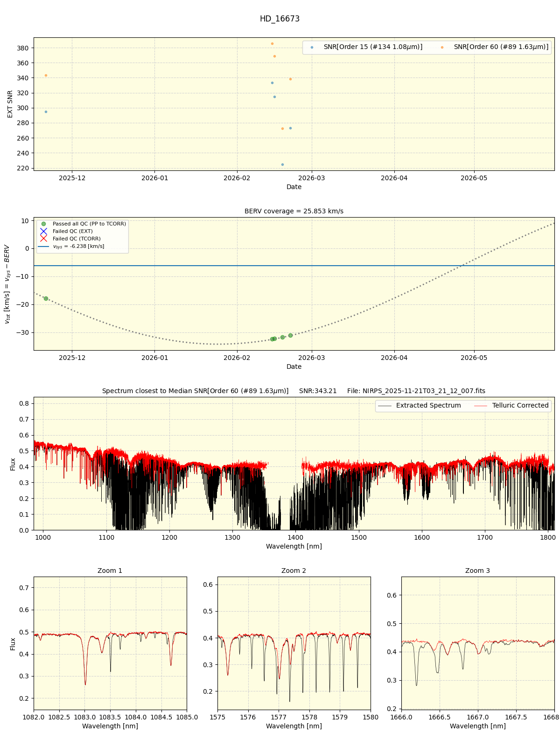Image resolution: width=560 pixels, height=747 pixels.
Task: Click the 'vsys = -6.238 [km/s]' legend entry
Action: (72, 247)
